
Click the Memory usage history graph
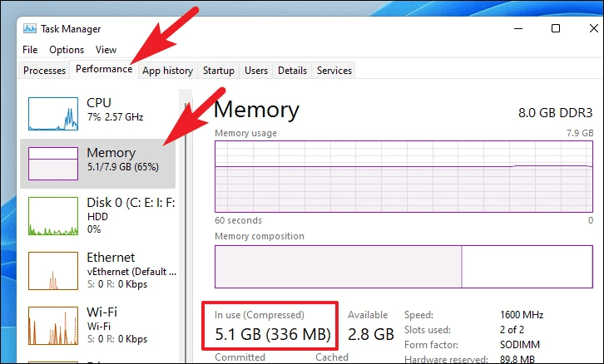(403, 177)
